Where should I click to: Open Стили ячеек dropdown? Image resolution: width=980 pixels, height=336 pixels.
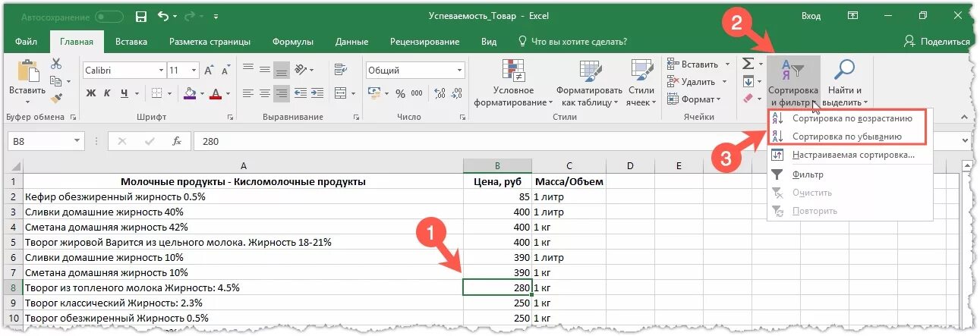(641, 83)
